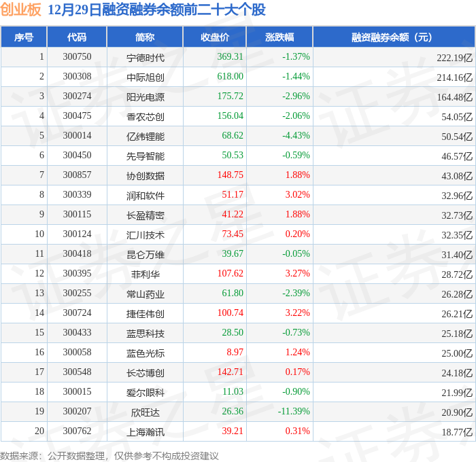Screen dimensions: 476x462
Task: Select stock name 蓝思科技
Action: (x=146, y=334)
